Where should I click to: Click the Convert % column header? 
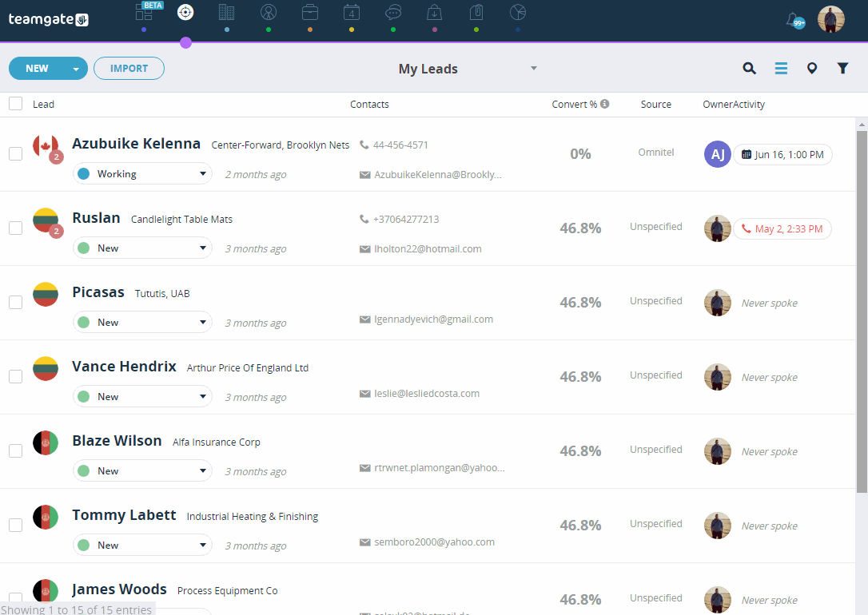(x=575, y=104)
